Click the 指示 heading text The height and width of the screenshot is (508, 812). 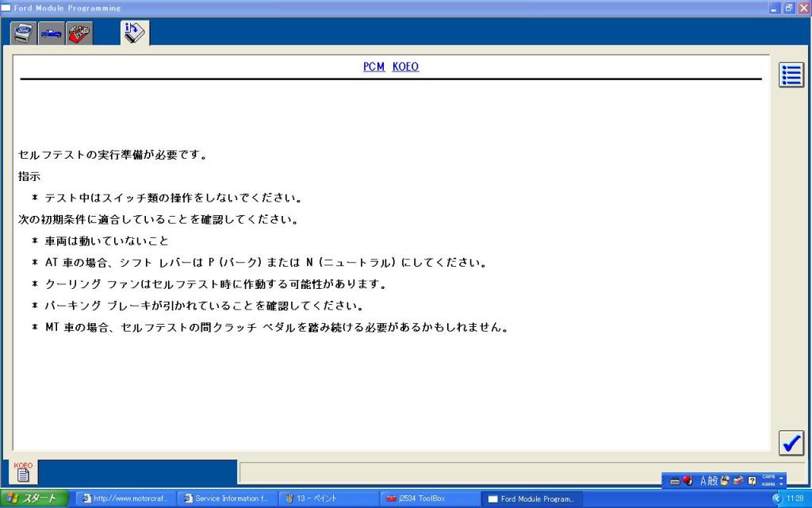point(29,176)
